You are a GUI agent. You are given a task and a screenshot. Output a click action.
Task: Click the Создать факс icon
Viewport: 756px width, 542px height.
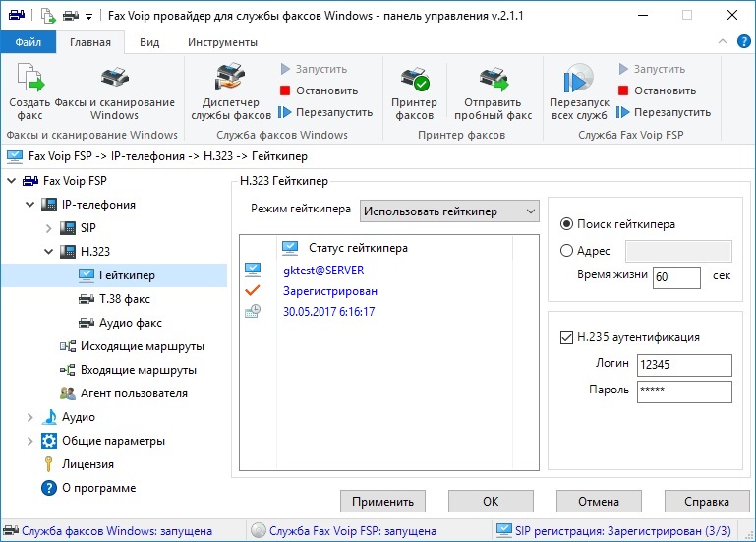(x=30, y=78)
